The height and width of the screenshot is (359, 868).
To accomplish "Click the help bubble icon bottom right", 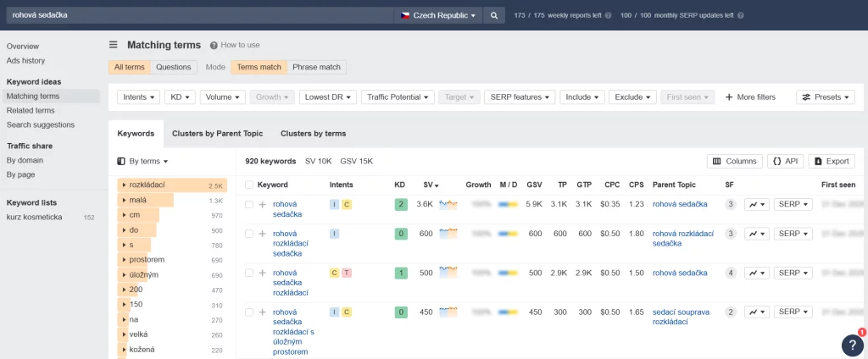I will click(x=852, y=345).
